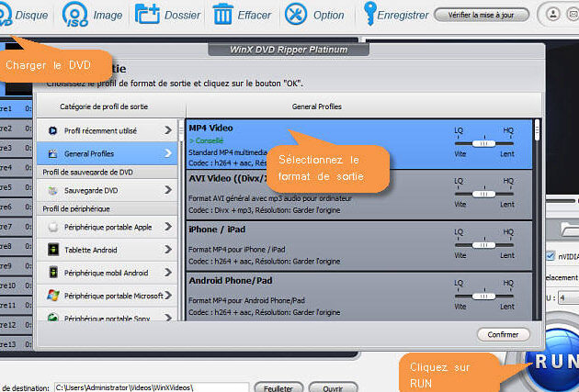
Task: Select the Enregistrer toolbar label
Action: (403, 15)
